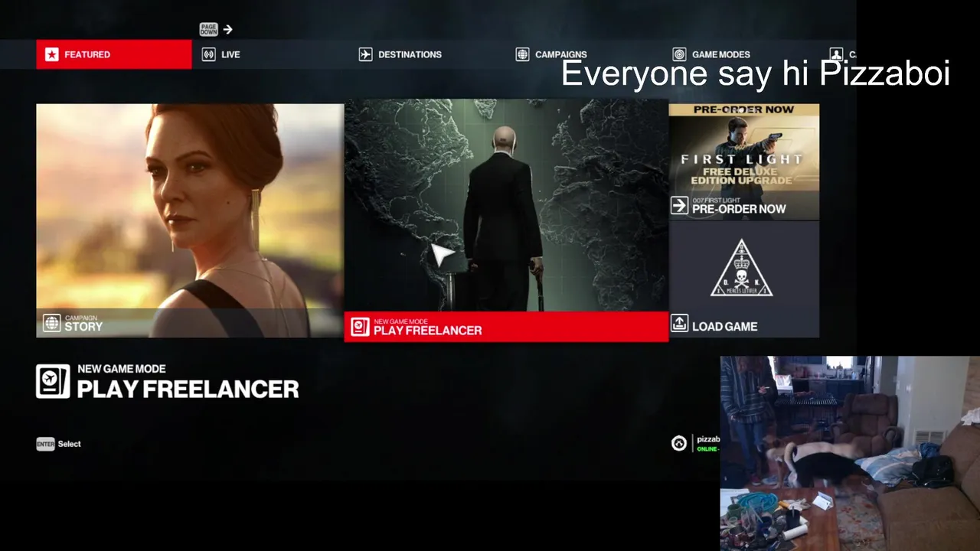The image size is (980, 551).
Task: Click the online profile status icon
Action: click(x=679, y=443)
